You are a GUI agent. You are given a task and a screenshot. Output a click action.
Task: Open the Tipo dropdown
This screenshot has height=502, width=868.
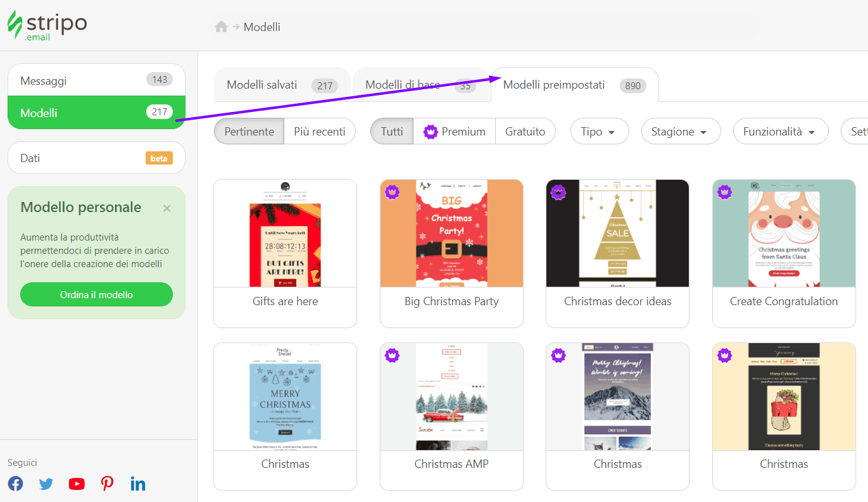(599, 131)
